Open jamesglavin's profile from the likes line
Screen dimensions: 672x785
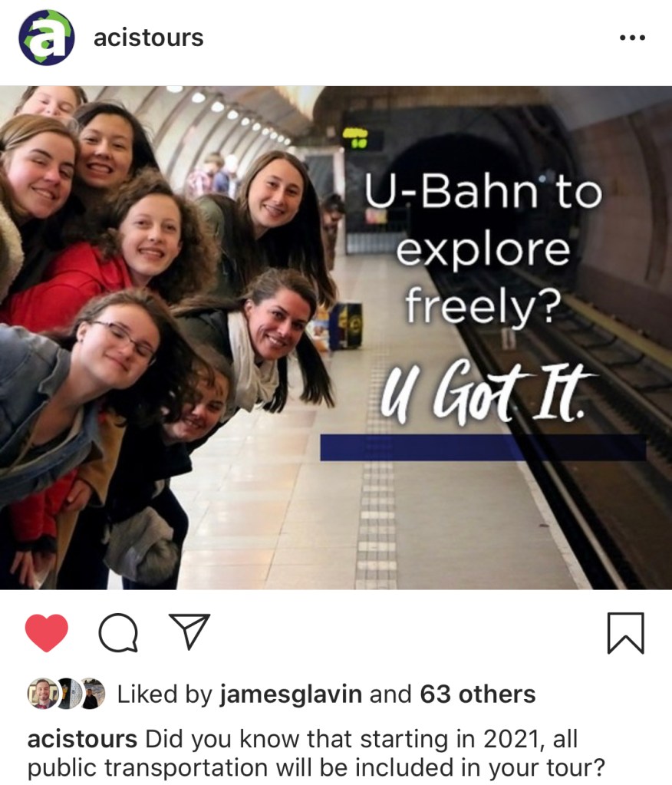[291, 694]
